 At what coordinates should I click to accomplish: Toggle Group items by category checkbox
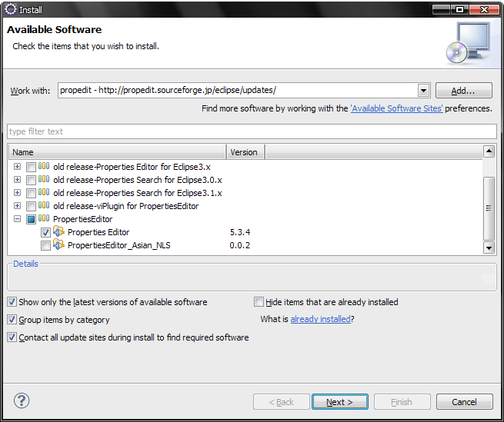(x=12, y=320)
